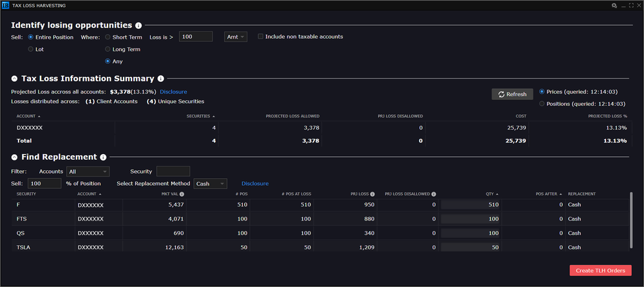The height and width of the screenshot is (287, 644).
Task: Open the Accounts filter dropdown
Action: (x=88, y=171)
